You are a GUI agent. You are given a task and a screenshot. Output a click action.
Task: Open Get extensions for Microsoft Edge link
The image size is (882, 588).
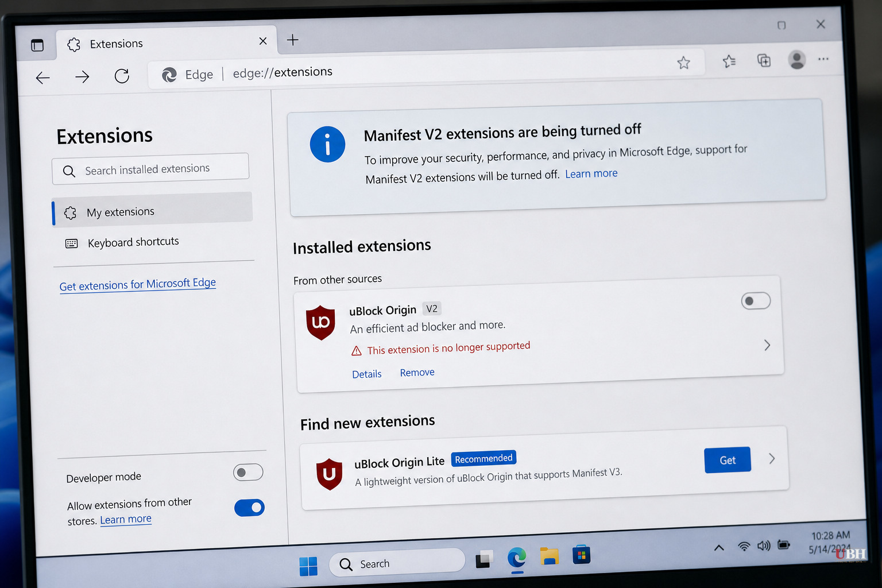[x=138, y=284]
